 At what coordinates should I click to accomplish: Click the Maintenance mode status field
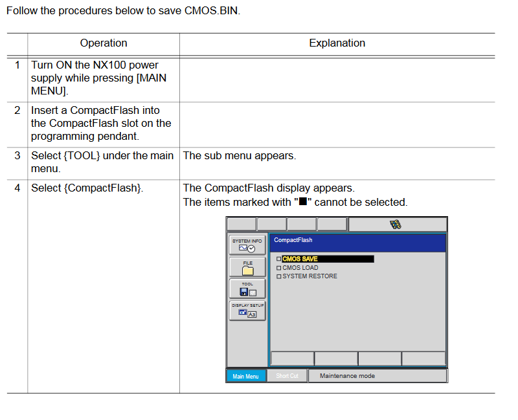(377, 376)
